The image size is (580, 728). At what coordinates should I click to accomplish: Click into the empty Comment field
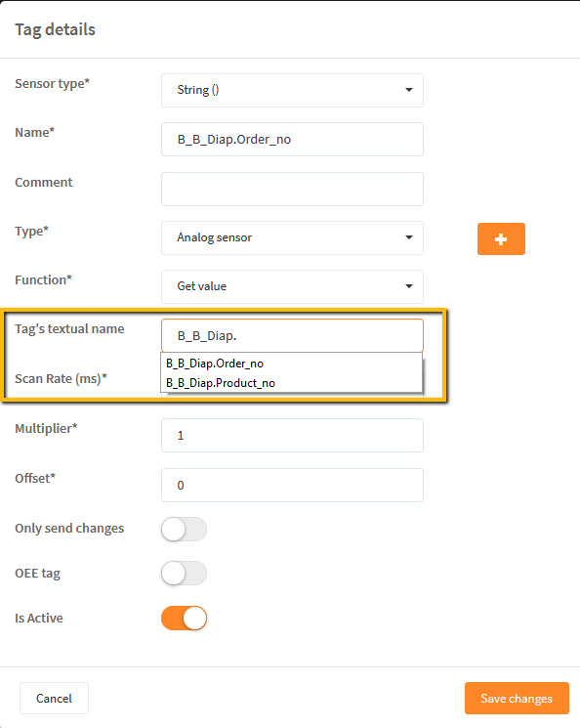pyautogui.click(x=292, y=189)
